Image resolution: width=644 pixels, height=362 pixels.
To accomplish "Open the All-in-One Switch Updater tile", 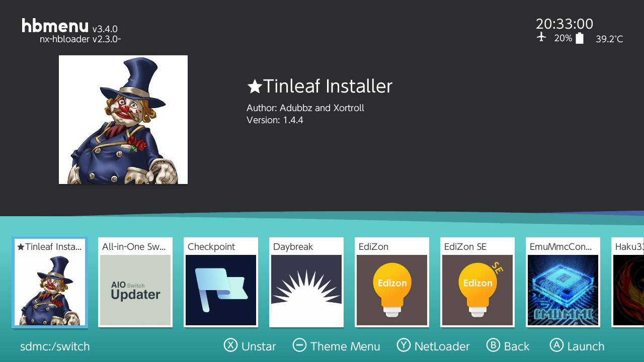I will pos(135,283).
